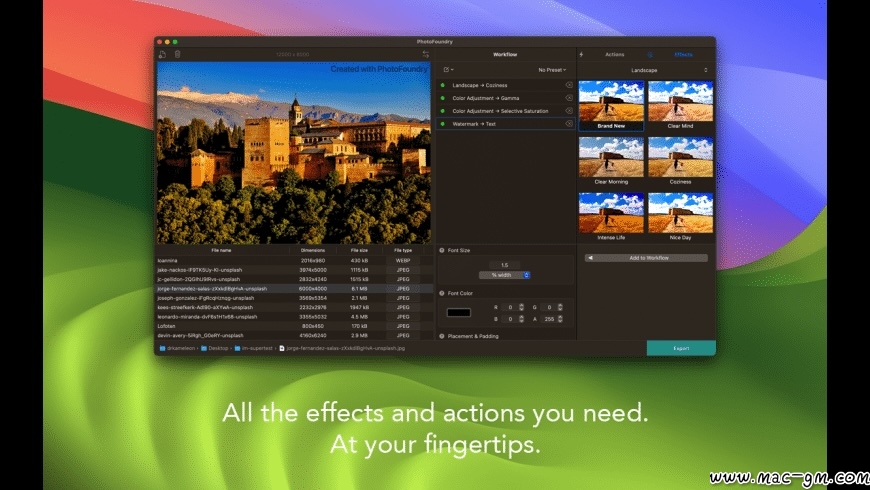Select the jake-nackos unsplash file row
This screenshot has height=490, width=870.
[x=294, y=270]
